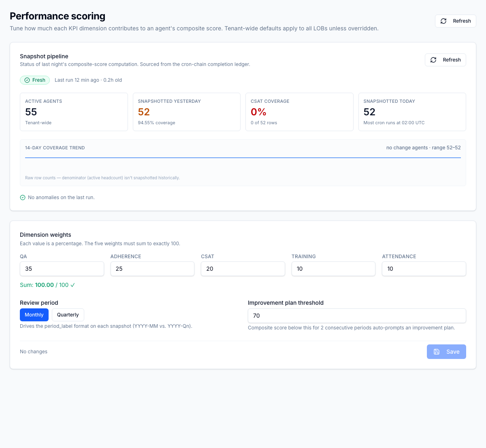The image size is (486, 448).
Task: Click refresh icon in Snapshot pipeline card
Action: (433, 60)
